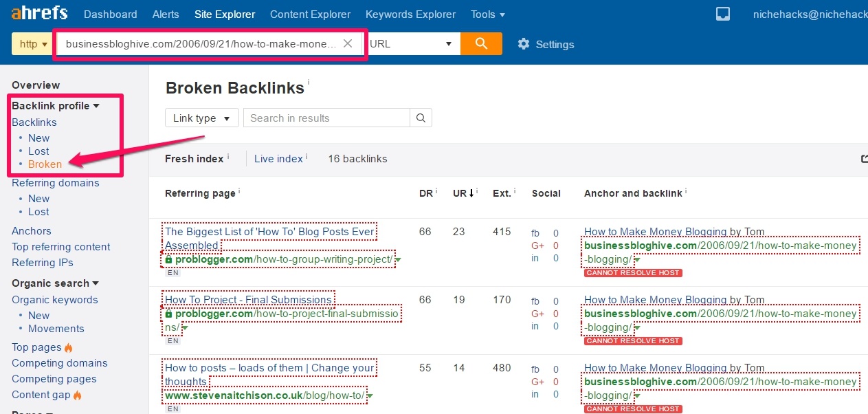This screenshot has height=414, width=868.
Task: Expand arrow after stevenaitchison.co.uk/blog/how-to/ URL
Action: coord(370,397)
